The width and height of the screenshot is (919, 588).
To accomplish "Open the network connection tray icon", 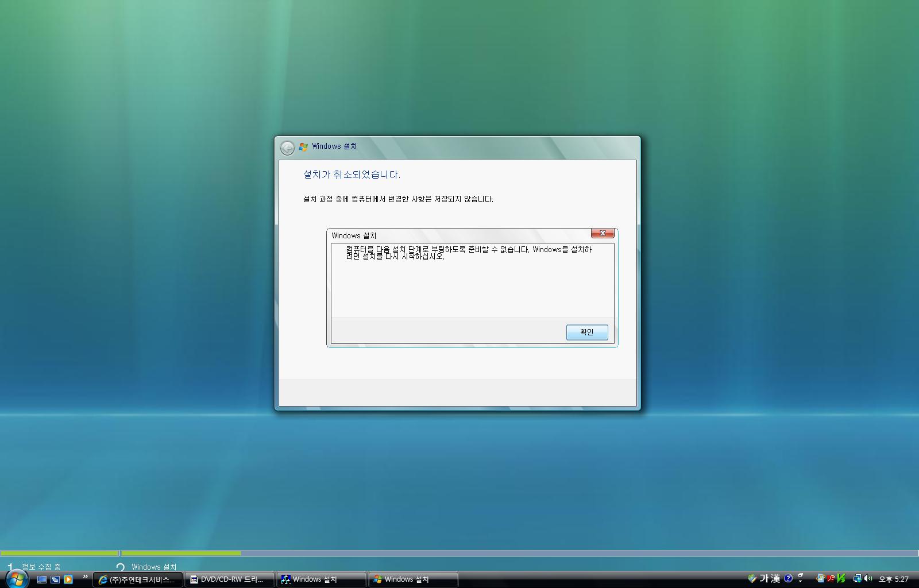I will pyautogui.click(x=857, y=579).
